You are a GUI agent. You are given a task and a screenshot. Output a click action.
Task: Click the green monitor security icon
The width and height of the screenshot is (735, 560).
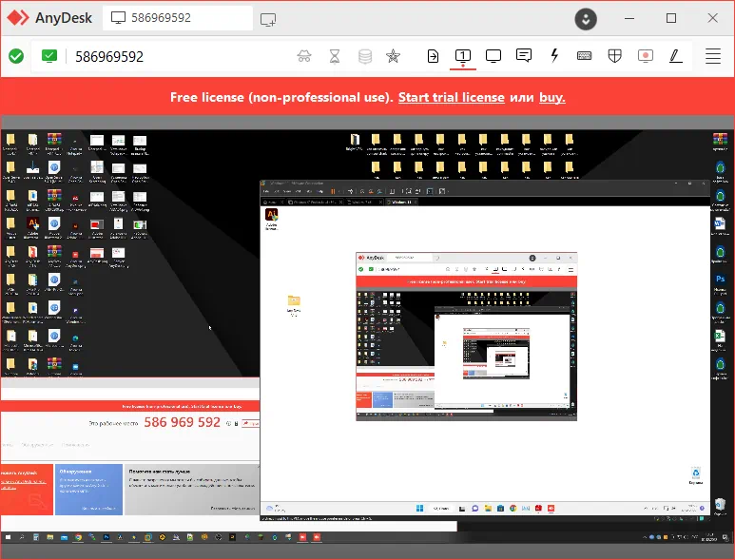[x=49, y=56]
